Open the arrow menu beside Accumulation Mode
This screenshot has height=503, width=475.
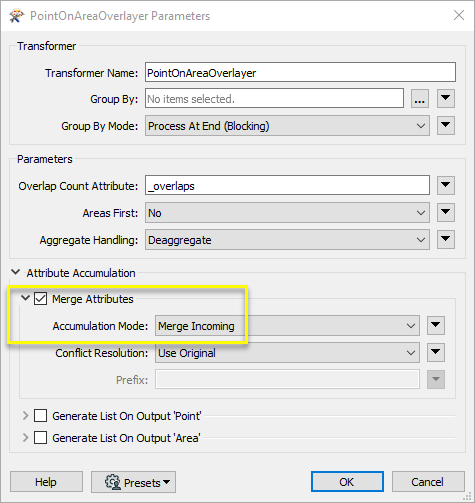coord(436,325)
